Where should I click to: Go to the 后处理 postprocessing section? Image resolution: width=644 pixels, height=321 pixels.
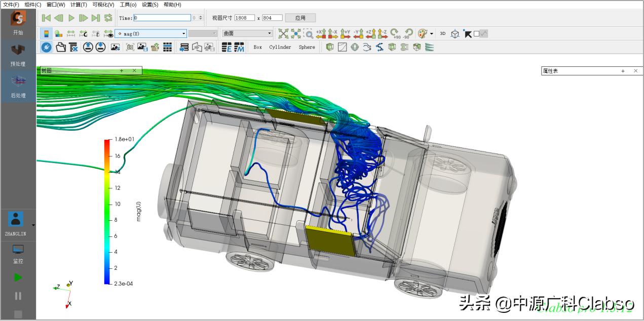pyautogui.click(x=18, y=86)
